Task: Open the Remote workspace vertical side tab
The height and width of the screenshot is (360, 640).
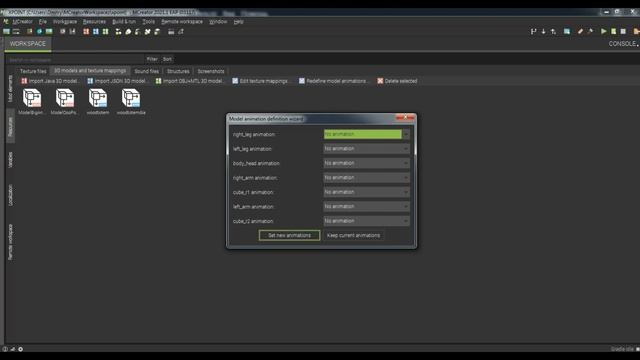Action: click(11, 242)
